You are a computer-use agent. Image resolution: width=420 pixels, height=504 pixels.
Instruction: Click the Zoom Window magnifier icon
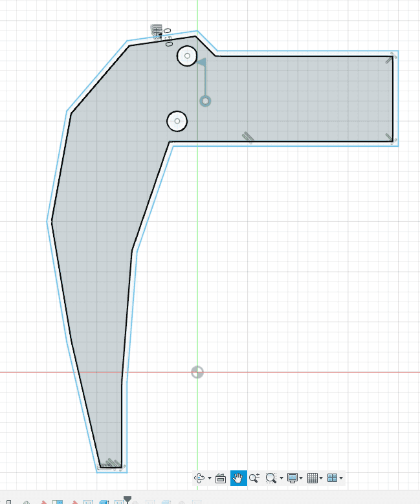click(271, 478)
